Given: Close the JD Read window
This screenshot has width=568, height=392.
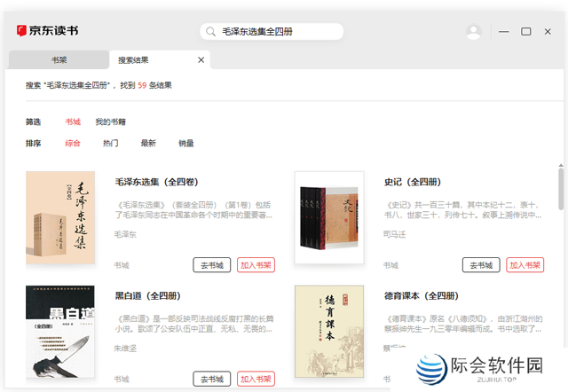Looking at the screenshot, I should click(548, 32).
